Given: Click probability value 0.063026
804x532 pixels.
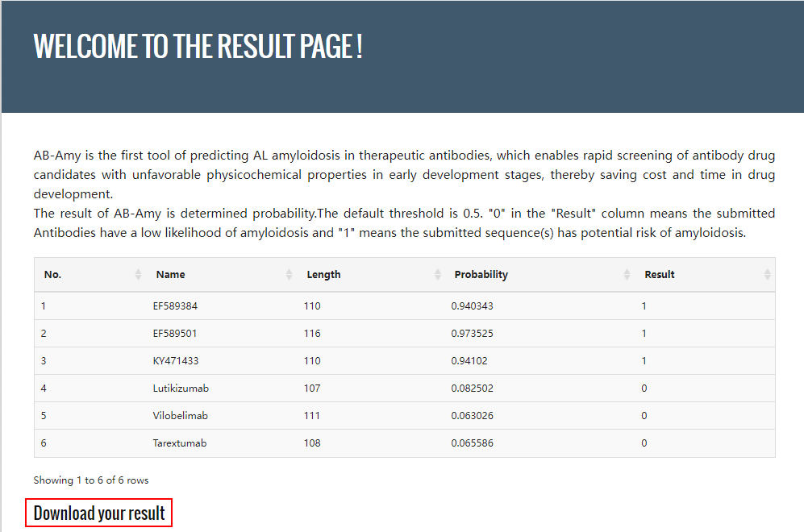Looking at the screenshot, I should click(472, 416).
